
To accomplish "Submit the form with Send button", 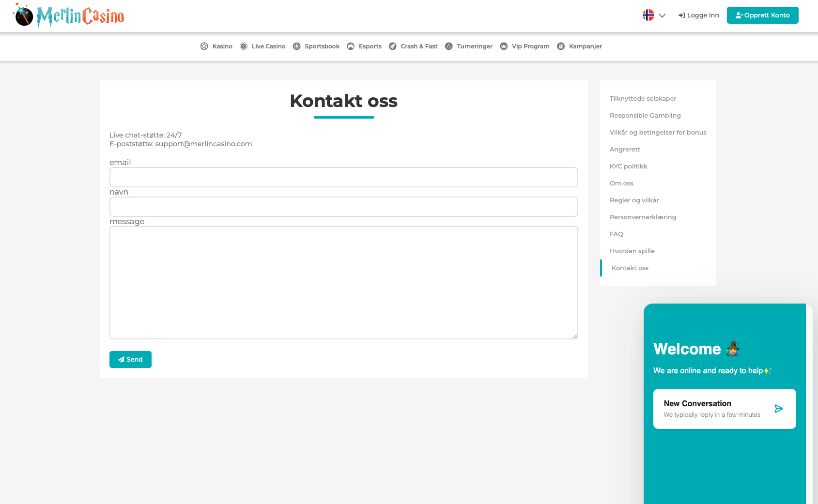I will click(130, 359).
